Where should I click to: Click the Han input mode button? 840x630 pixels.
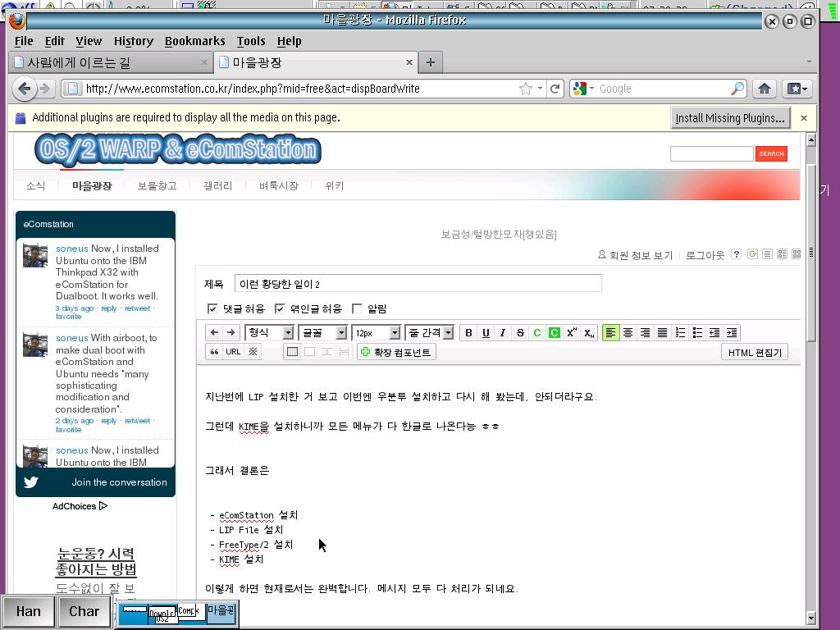[x=29, y=611]
